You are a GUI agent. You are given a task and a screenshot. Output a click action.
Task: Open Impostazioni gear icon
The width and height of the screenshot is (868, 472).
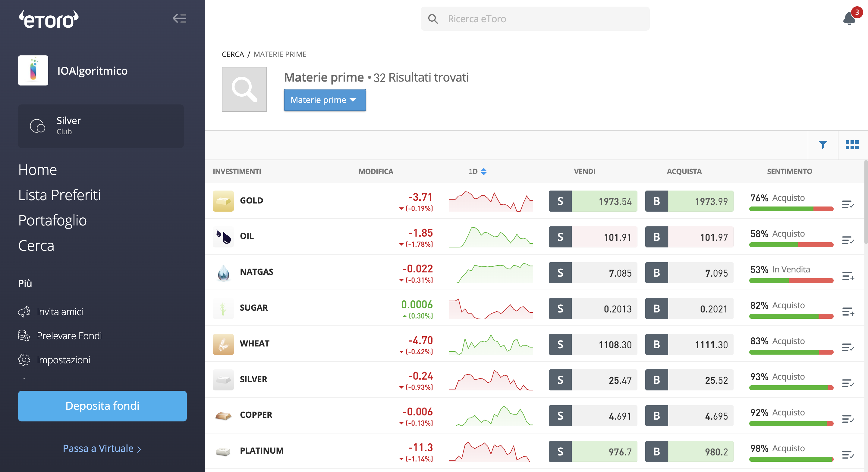(x=24, y=359)
